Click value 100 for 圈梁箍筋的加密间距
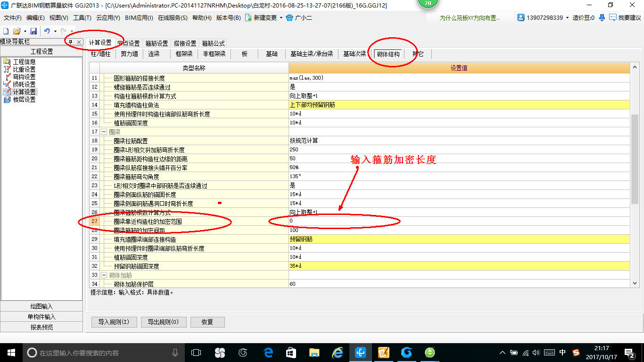 tap(459, 230)
